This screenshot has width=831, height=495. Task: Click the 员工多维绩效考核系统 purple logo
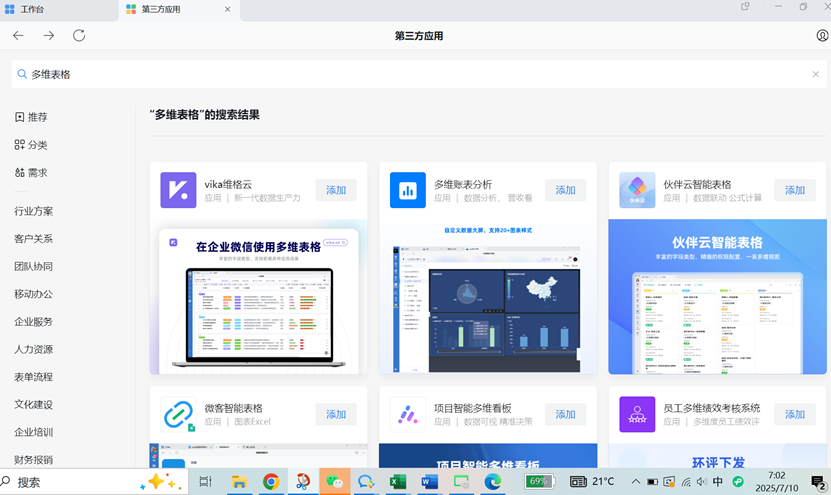coord(637,414)
